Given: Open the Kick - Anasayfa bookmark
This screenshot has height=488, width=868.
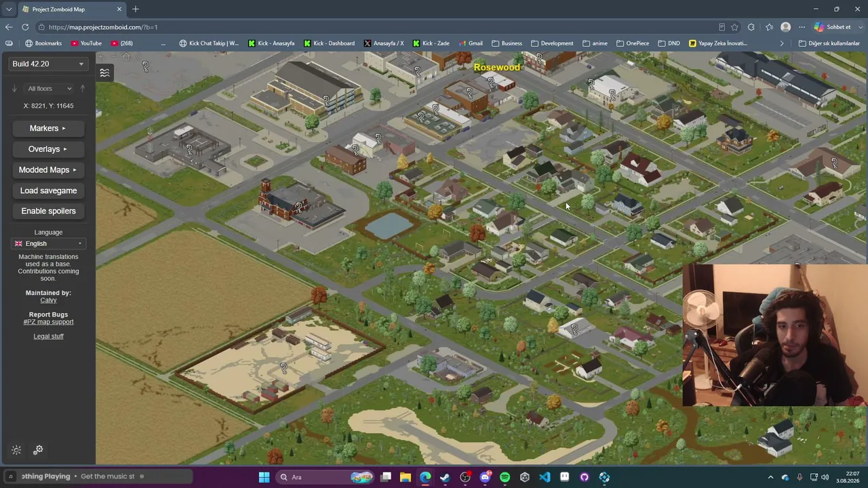Looking at the screenshot, I should pos(271,43).
